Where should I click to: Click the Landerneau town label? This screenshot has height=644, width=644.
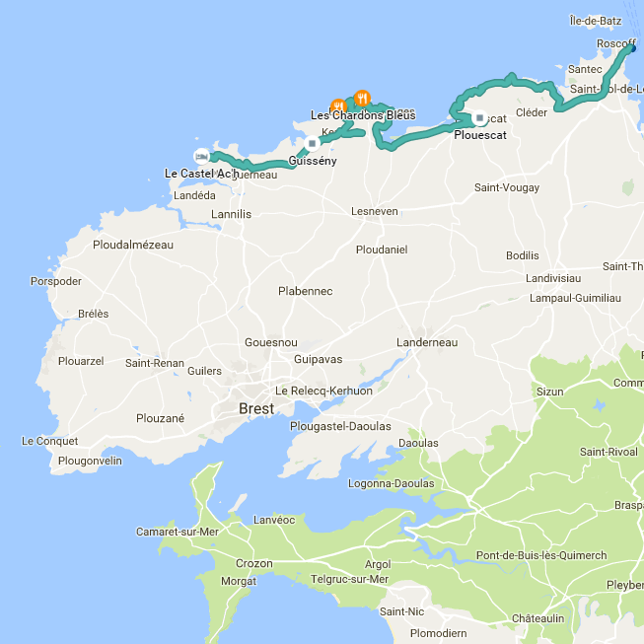pyautogui.click(x=427, y=342)
